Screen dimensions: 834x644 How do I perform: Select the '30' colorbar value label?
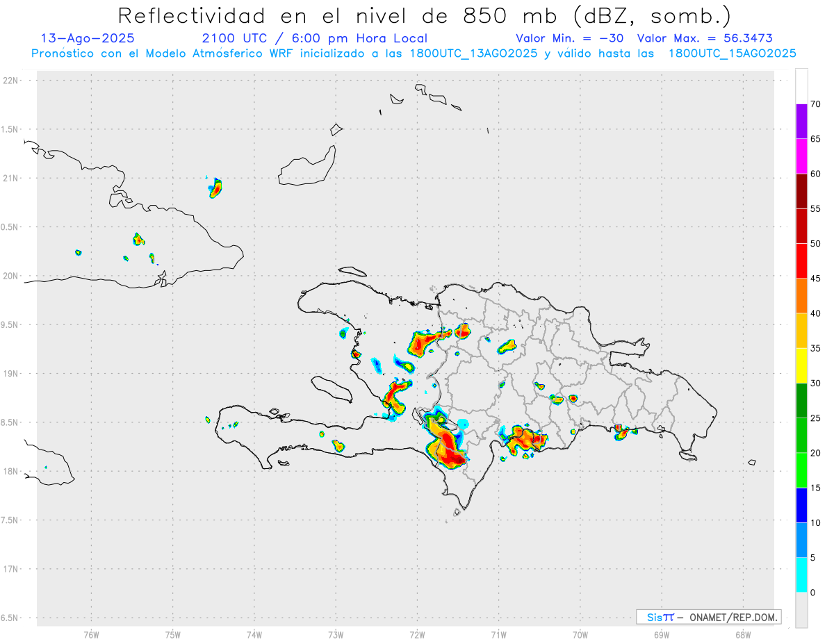tap(815, 383)
